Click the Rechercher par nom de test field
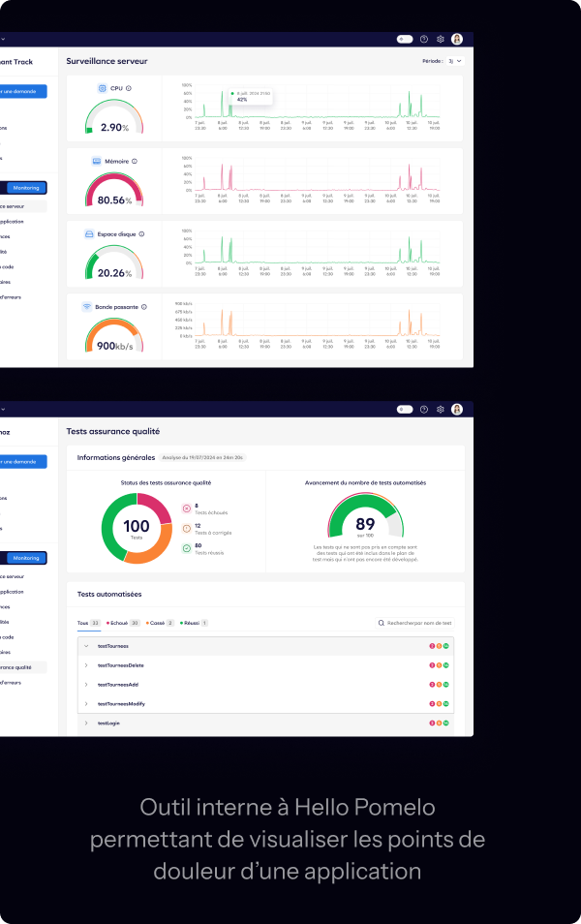 [x=420, y=623]
